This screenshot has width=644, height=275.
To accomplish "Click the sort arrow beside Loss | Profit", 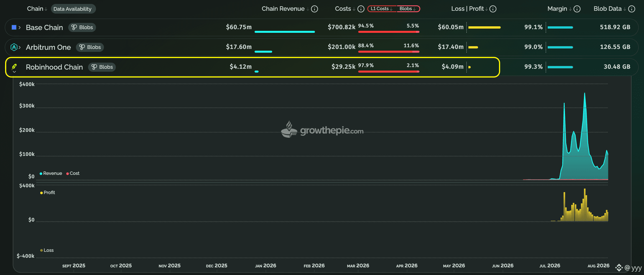I will [487, 9].
